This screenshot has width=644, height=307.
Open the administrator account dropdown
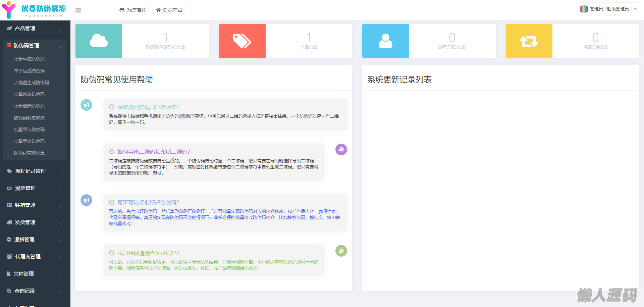coord(608,9)
